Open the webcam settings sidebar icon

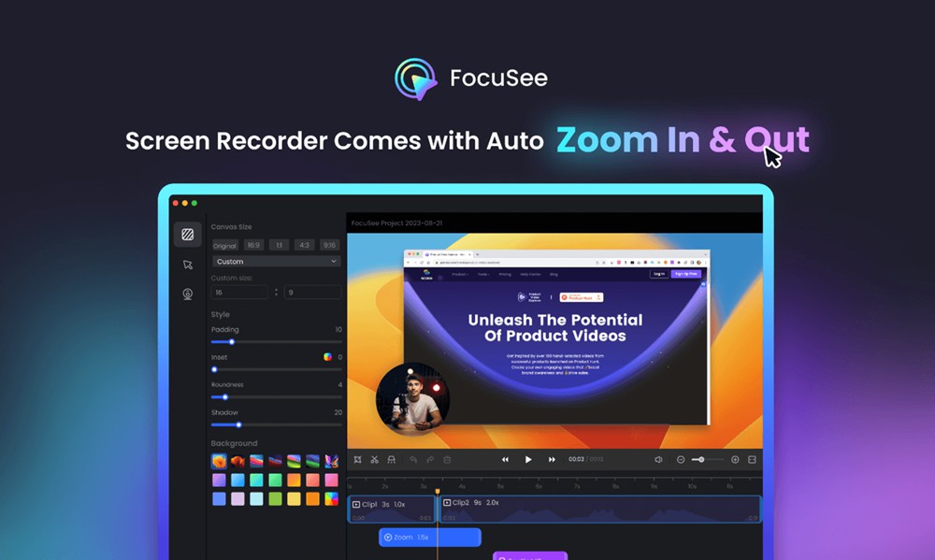(188, 294)
